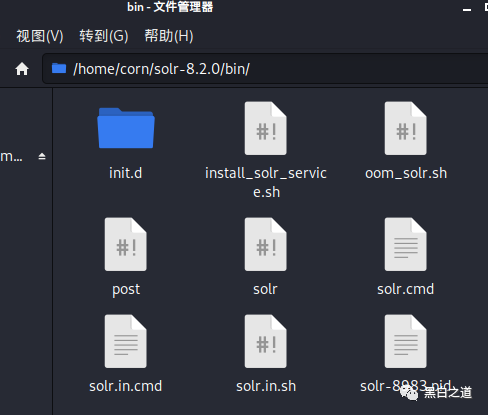This screenshot has width=488, height=415.
Task: Open the 转到(G) menu
Action: coord(104,36)
